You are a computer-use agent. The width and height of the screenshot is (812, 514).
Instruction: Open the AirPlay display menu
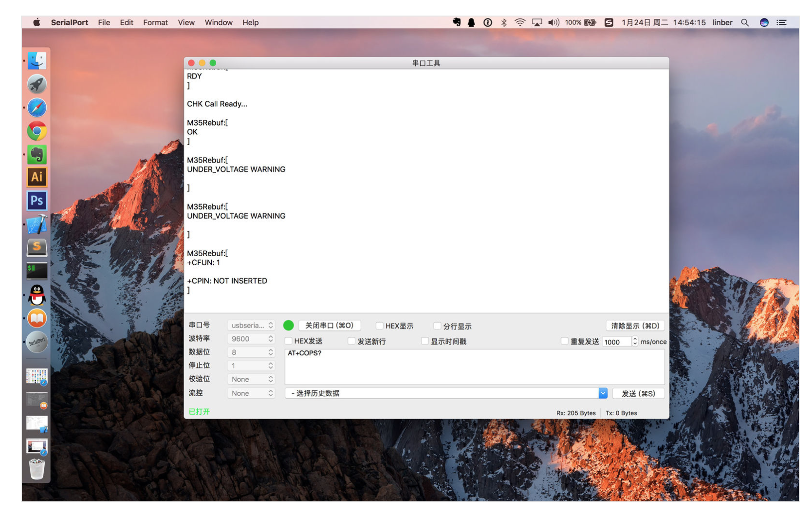(x=537, y=22)
